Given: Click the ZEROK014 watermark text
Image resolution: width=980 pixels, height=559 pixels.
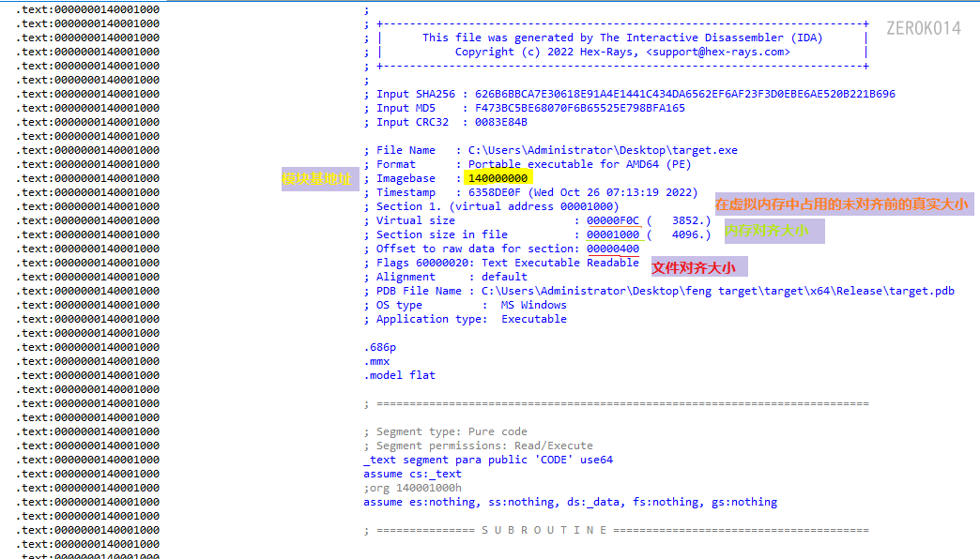Looking at the screenshot, I should click(923, 28).
